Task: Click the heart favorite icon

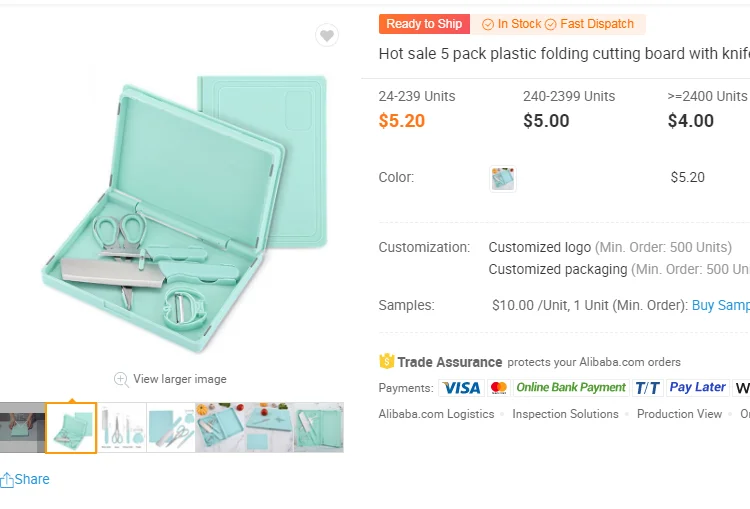Action: [327, 36]
